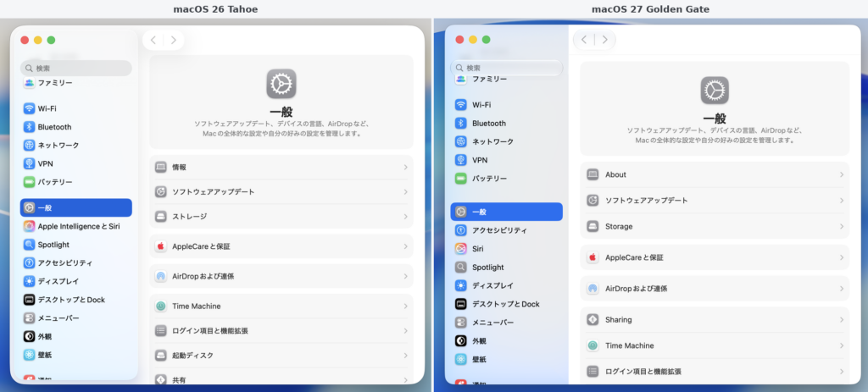Select Bluetooth icon in Tahoe window
The image size is (868, 392).
(x=30, y=127)
